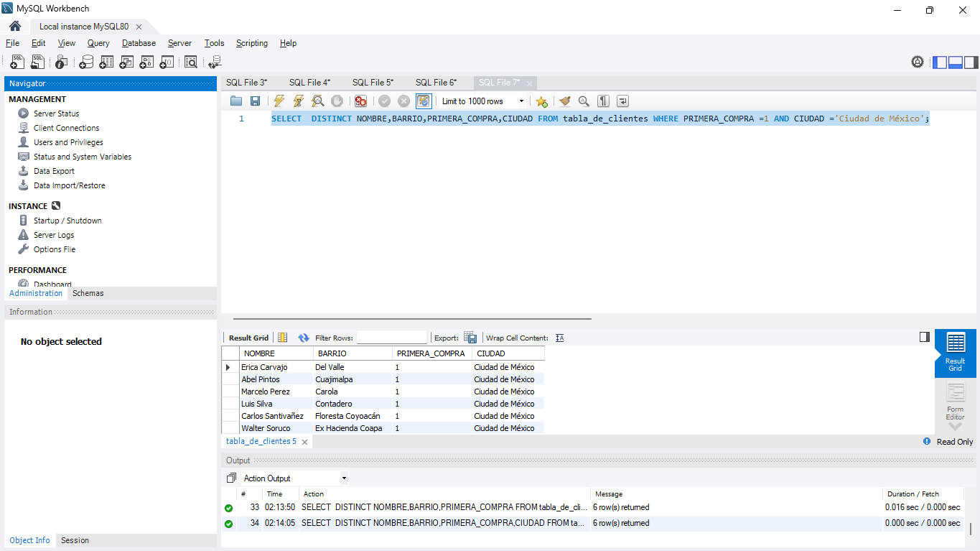Open the Database menu
Screen dimensions: 980x551
pos(139,43)
